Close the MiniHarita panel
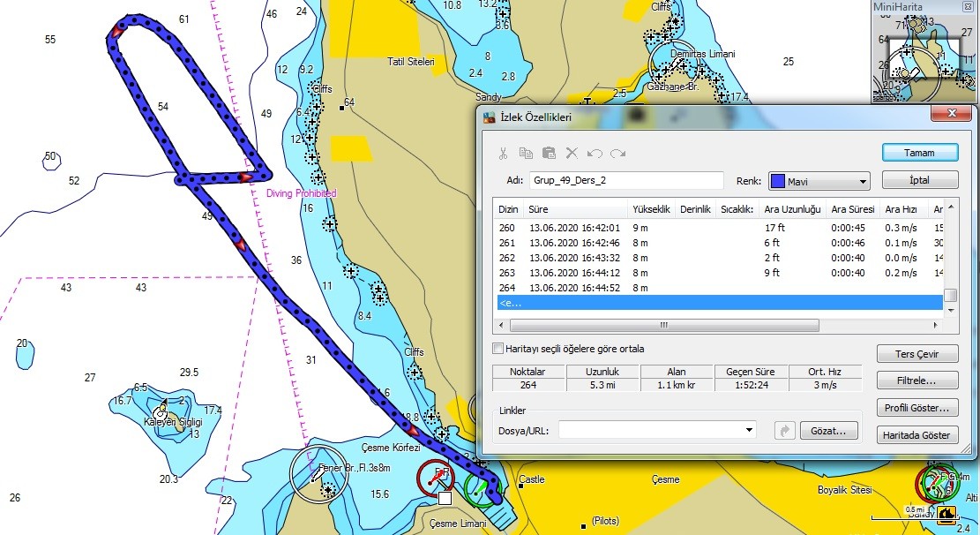 click(968, 6)
